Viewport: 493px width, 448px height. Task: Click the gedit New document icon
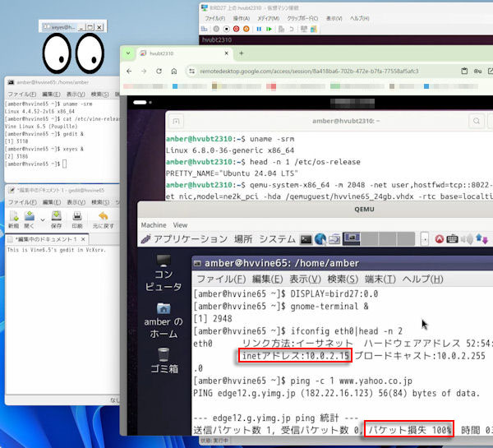pyautogui.click(x=14, y=216)
